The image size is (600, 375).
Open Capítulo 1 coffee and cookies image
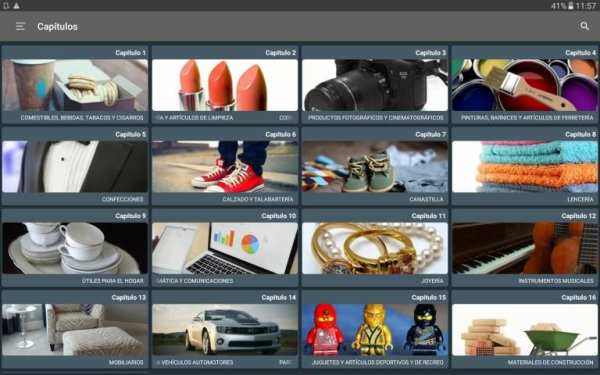pyautogui.click(x=75, y=85)
